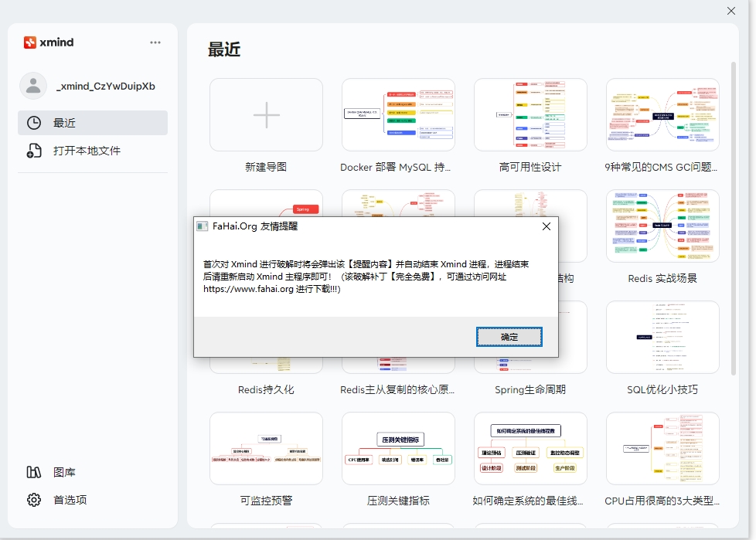Screen dimensions: 756x540
Task: Click the open local file icon
Action: [x=34, y=151]
